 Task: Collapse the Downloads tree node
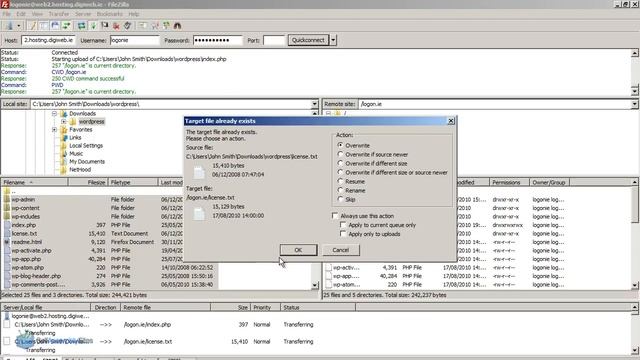54,113
